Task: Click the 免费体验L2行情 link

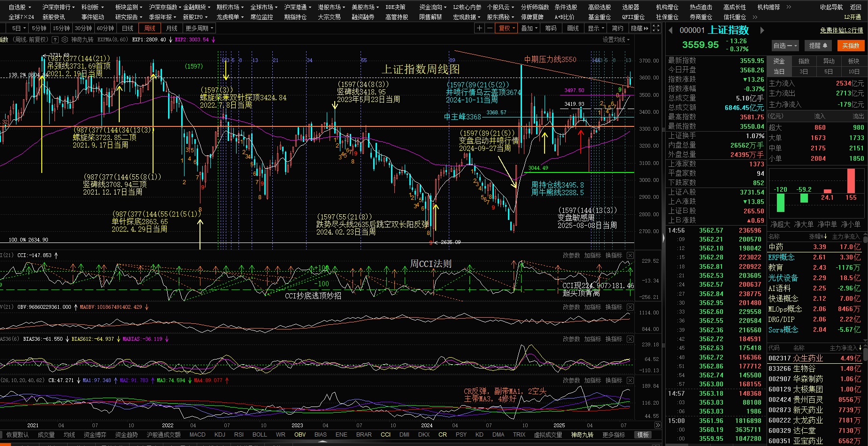Action: 841,31
